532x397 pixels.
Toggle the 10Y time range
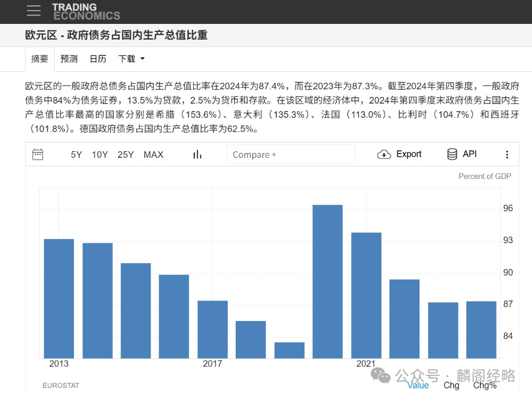point(100,155)
